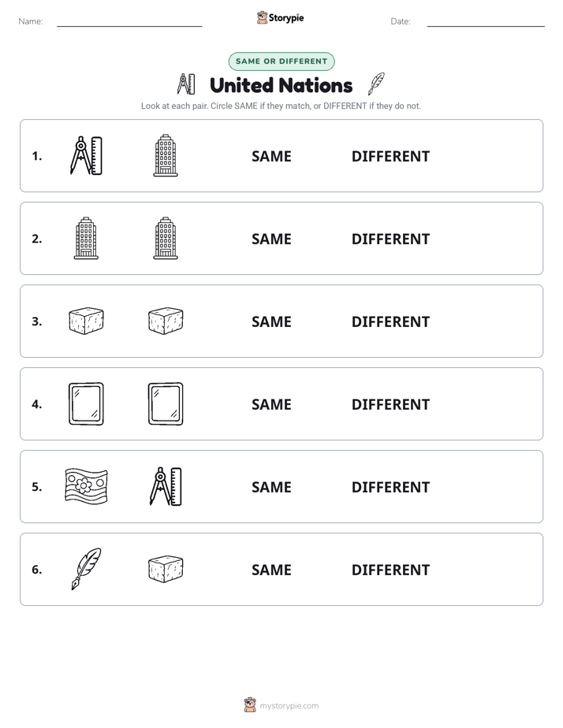Choose DIFFERENT for pair number 6
The height and width of the screenshot is (728, 563).
[x=390, y=570]
